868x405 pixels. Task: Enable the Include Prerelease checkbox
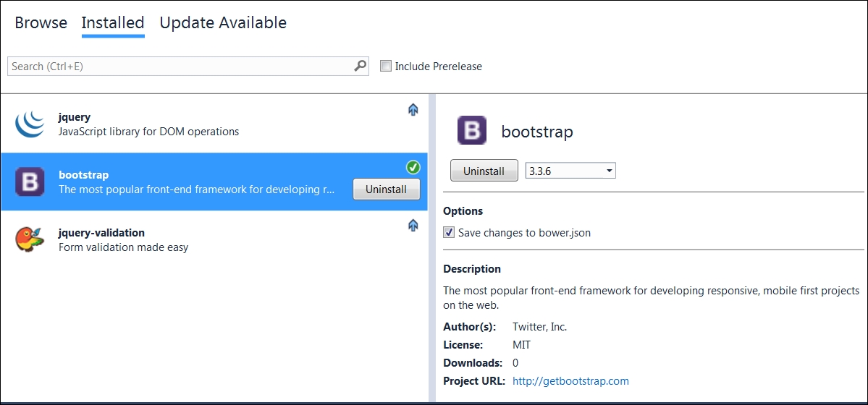[386, 66]
